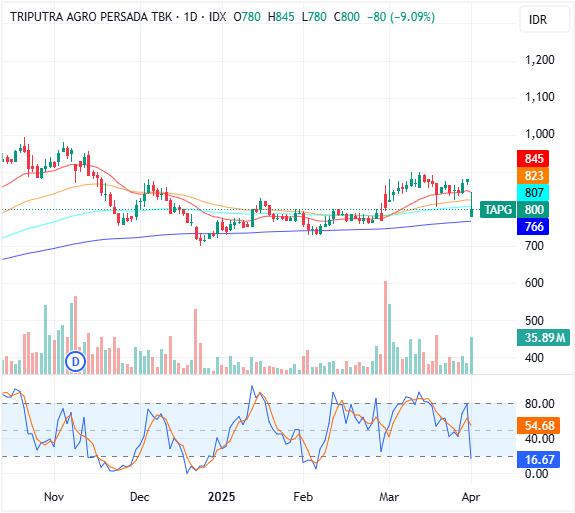The height and width of the screenshot is (513, 575).
Task: Click the TAPG price label tag
Action: coord(498,210)
